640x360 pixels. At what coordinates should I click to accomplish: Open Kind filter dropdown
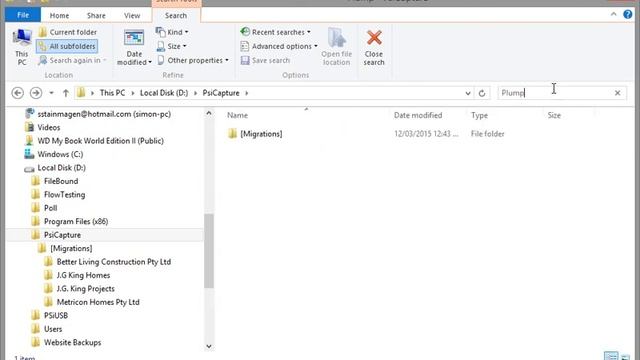point(172,32)
